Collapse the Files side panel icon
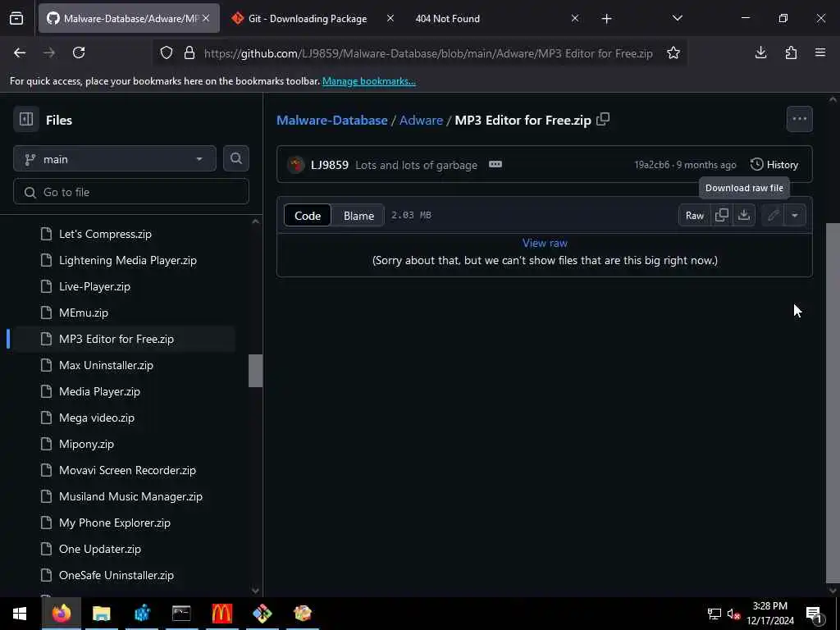Image resolution: width=840 pixels, height=630 pixels. [25, 119]
